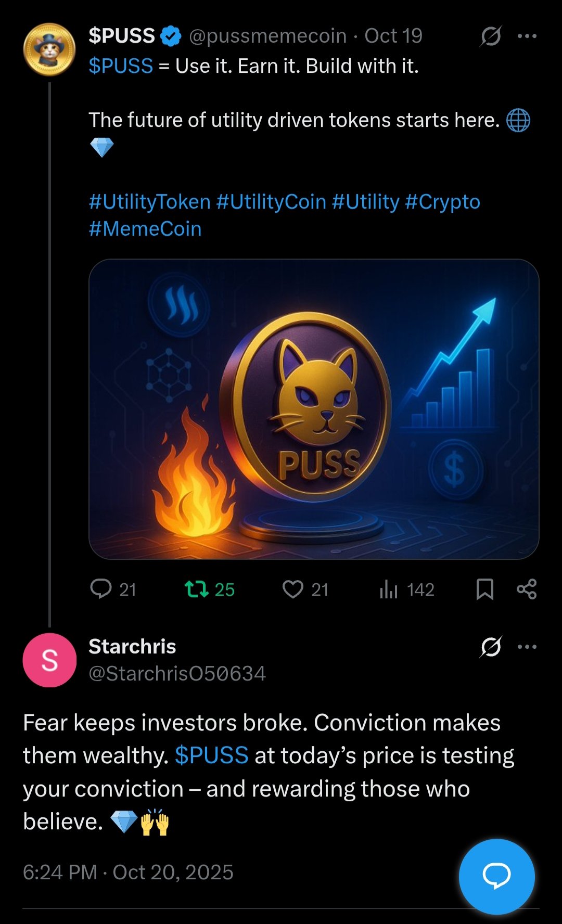Reply to the $PUSS post

101,589
